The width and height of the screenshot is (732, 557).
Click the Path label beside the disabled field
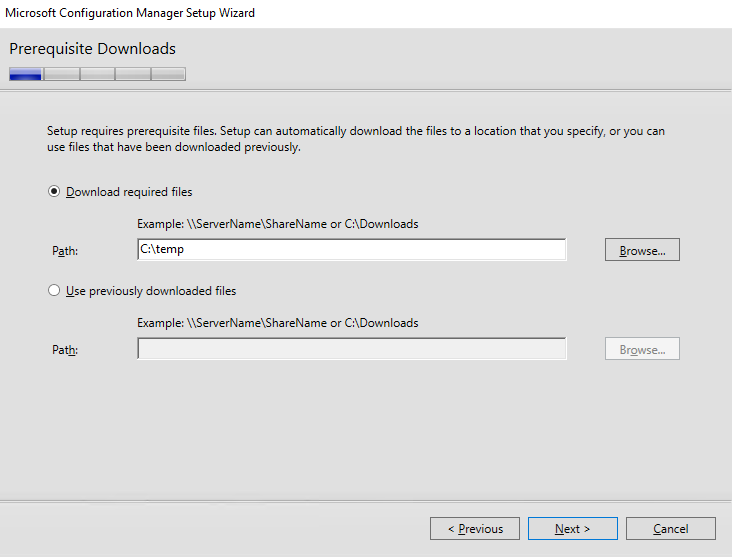point(65,350)
